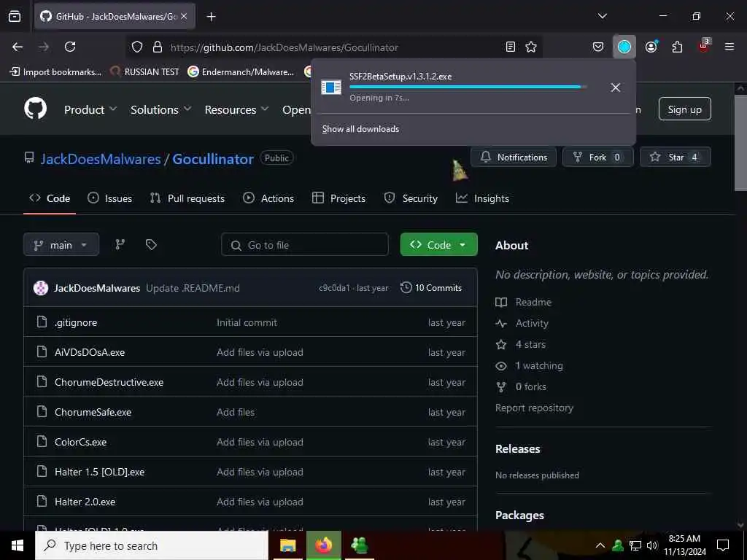Open ChorumeDestructive.exe file
The width and height of the screenshot is (747, 560).
(x=109, y=382)
